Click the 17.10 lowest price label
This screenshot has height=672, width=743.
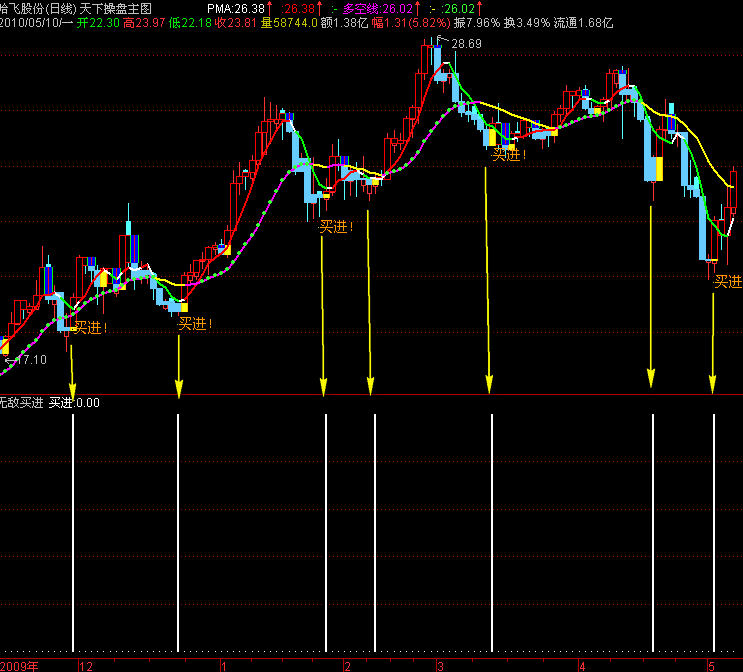[x=32, y=360]
